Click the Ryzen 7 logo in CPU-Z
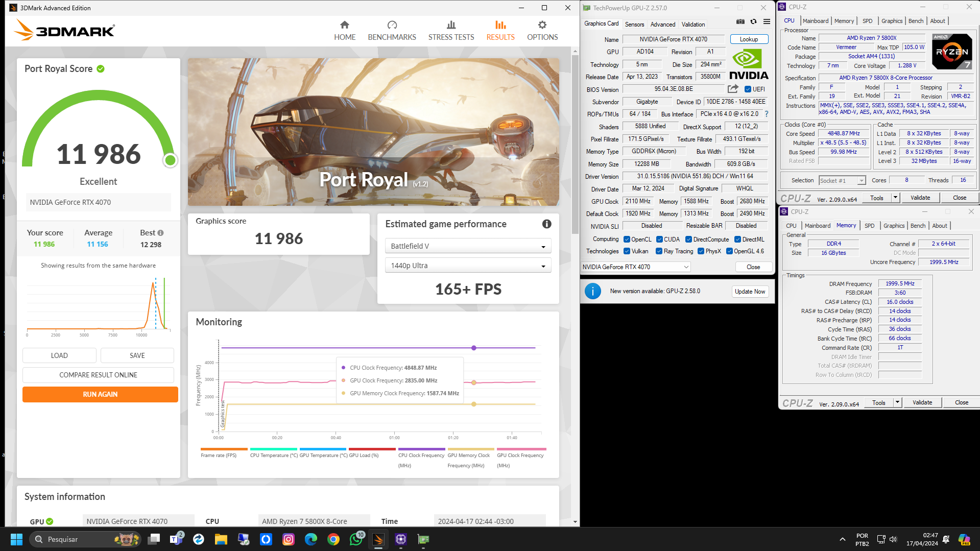 point(951,51)
